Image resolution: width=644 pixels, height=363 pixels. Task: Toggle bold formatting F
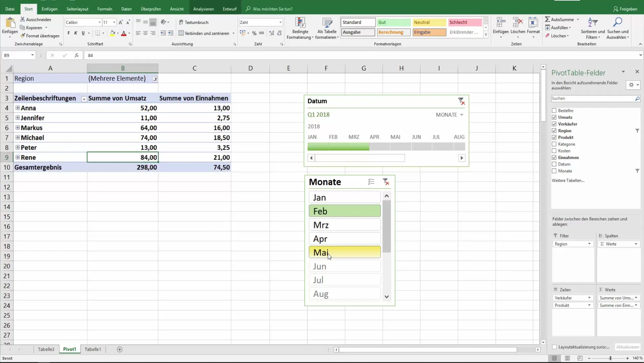pyautogui.click(x=68, y=33)
